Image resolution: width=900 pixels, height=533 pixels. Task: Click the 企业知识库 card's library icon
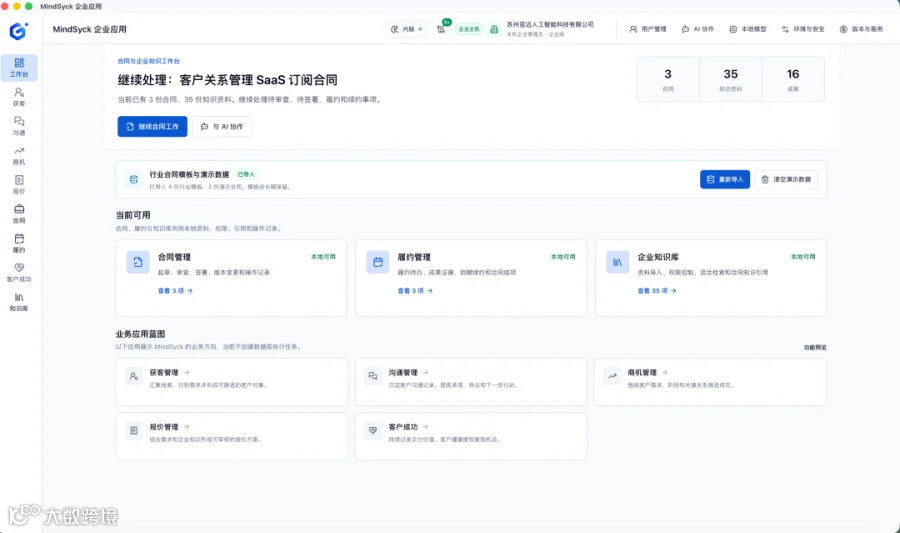(618, 262)
